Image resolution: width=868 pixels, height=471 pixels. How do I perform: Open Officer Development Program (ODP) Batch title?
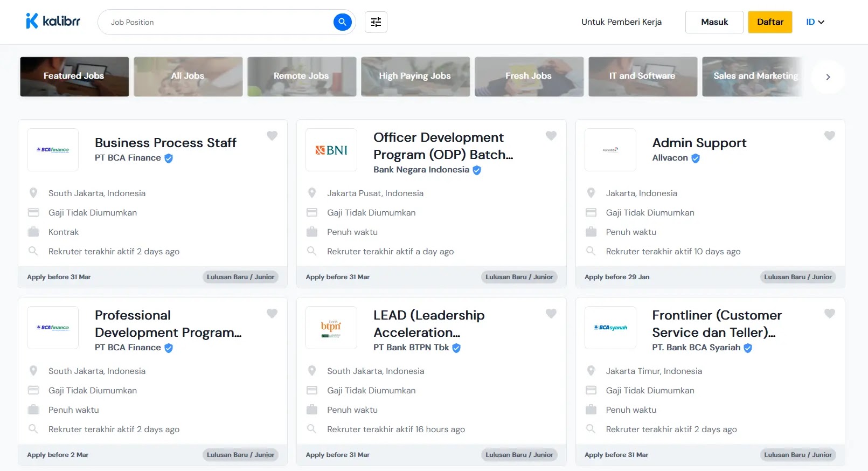(x=443, y=146)
